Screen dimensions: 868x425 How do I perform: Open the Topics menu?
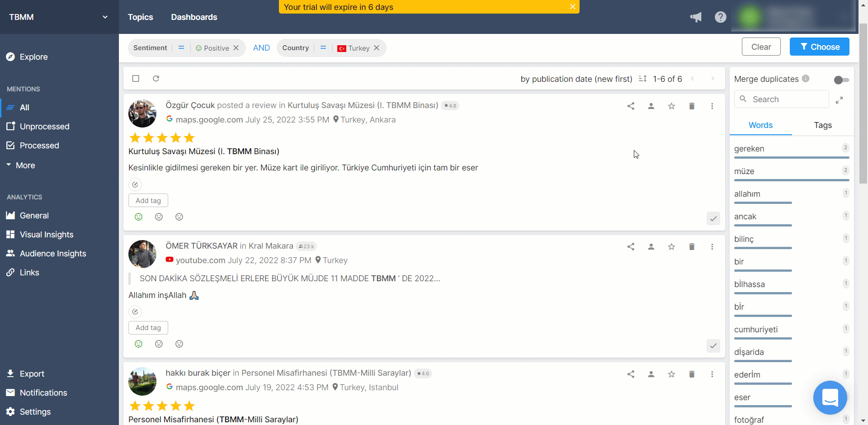pos(140,17)
